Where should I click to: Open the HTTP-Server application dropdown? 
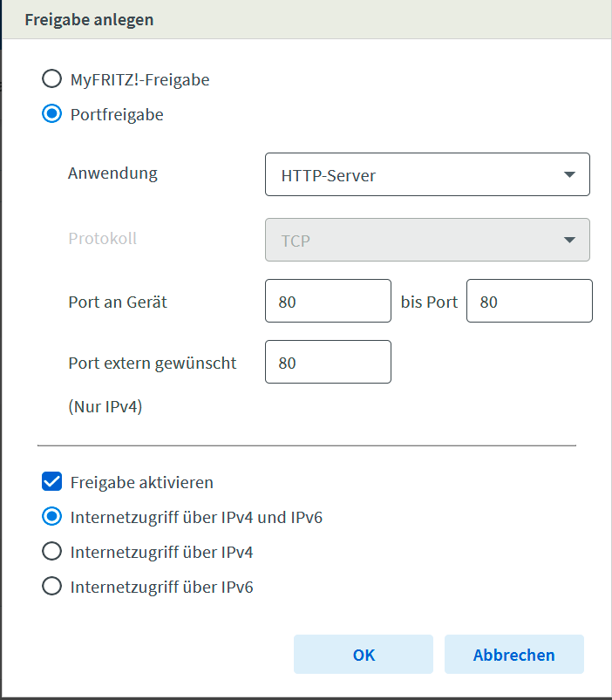pos(427,174)
